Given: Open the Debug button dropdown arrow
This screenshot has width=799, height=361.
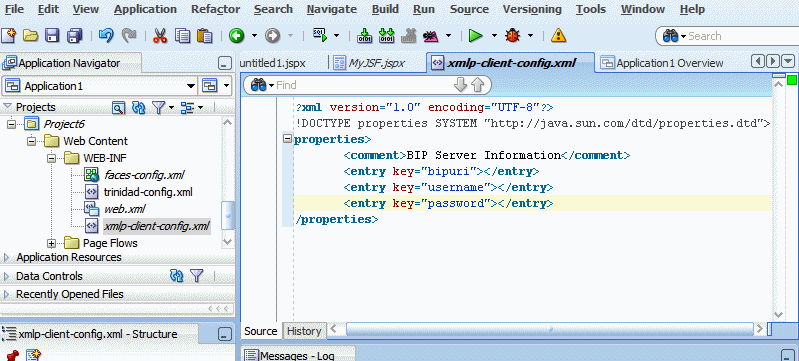Looking at the screenshot, I should tap(530, 36).
